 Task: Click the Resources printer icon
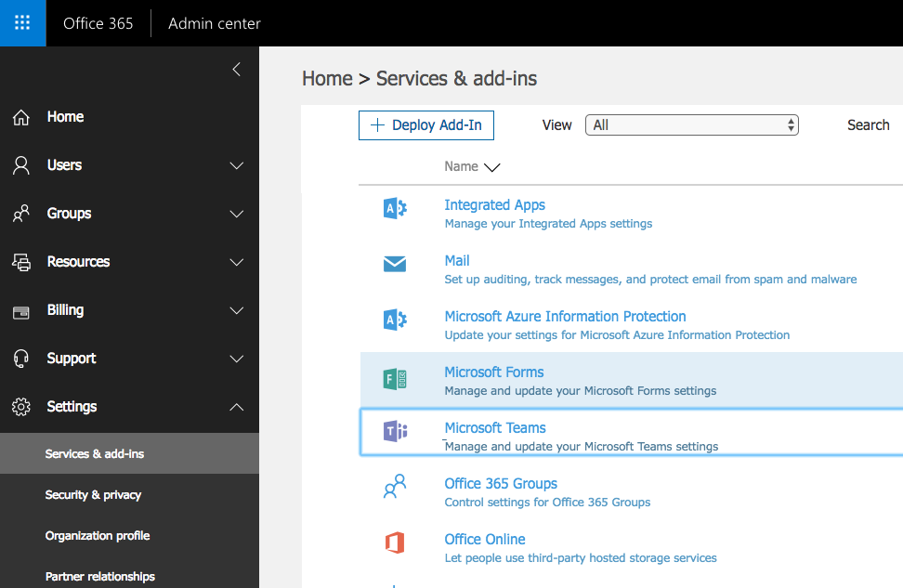coord(21,262)
